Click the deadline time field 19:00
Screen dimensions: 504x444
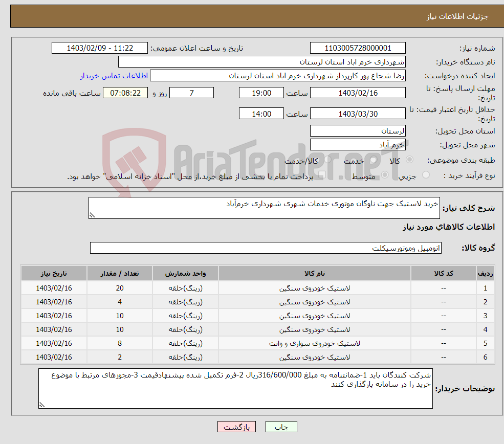(261, 93)
